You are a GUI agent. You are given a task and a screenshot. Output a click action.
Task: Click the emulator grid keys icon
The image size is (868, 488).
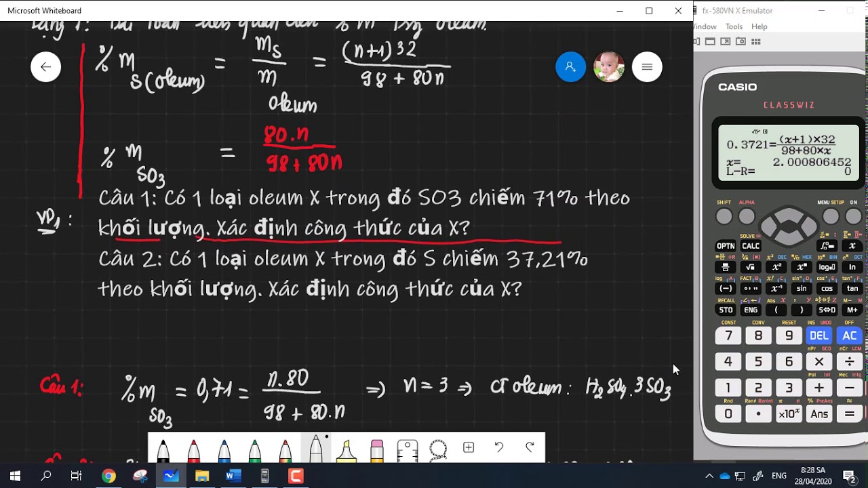[755, 41]
